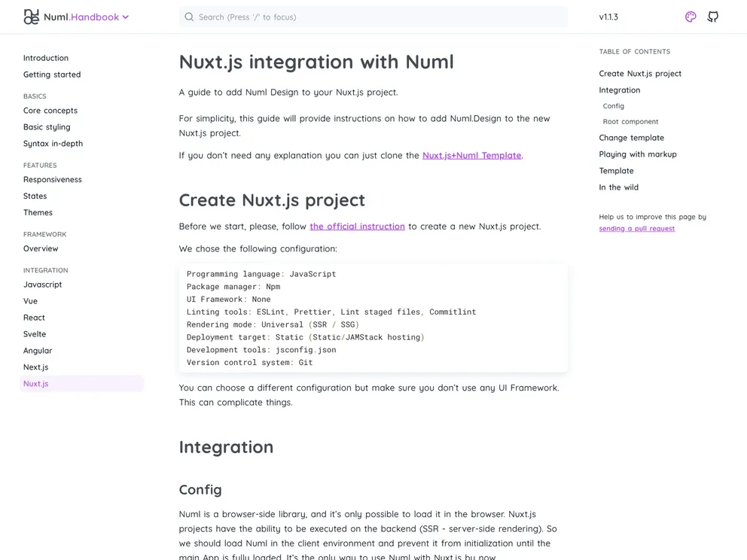The image size is (747, 560).
Task: Go to Core concepts in sidebar
Action: click(50, 111)
